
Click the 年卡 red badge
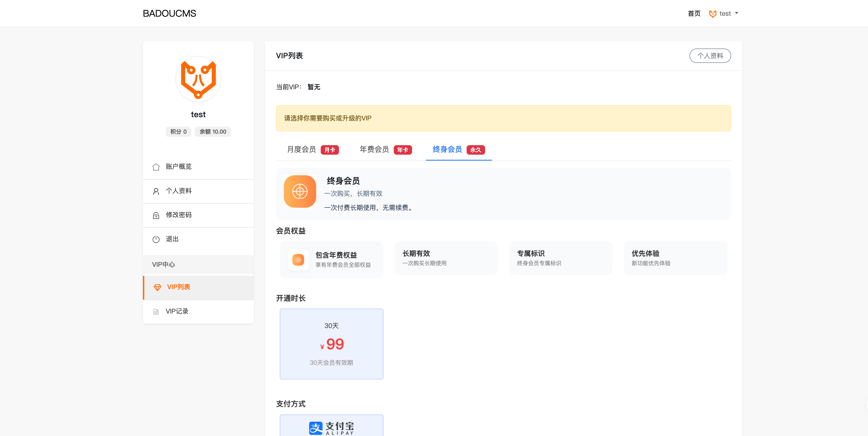[403, 150]
